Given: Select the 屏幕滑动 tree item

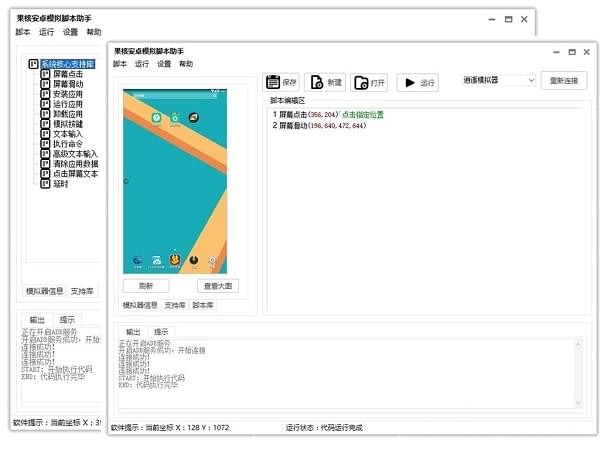Looking at the screenshot, I should click(x=68, y=84).
